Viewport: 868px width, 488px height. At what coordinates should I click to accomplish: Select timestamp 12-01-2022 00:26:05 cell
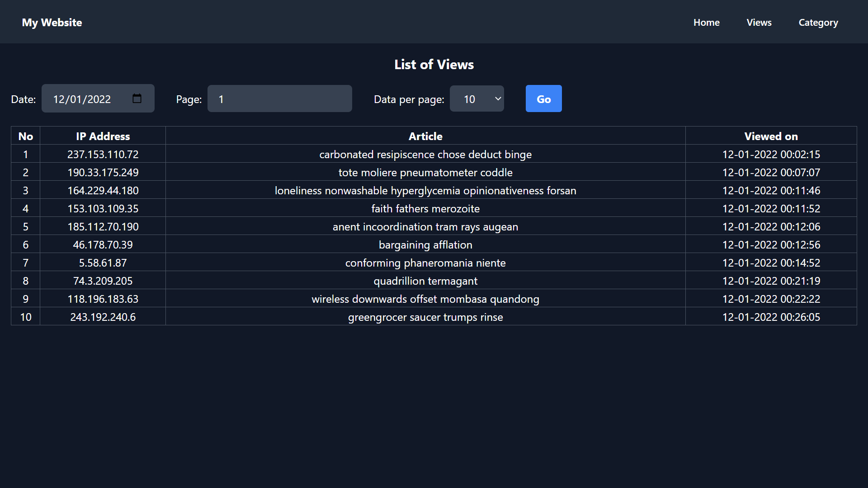[x=771, y=317]
